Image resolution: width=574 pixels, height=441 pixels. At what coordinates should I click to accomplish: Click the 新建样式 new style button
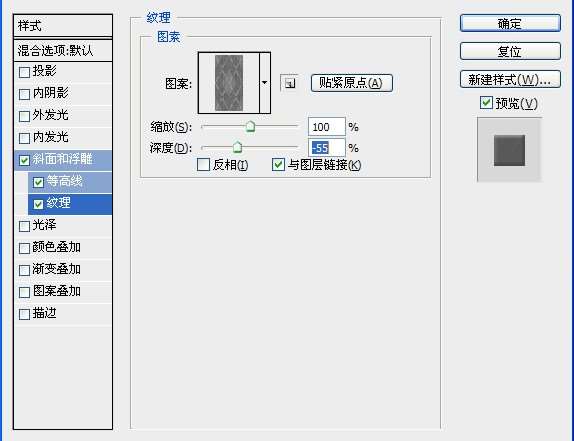pos(510,79)
